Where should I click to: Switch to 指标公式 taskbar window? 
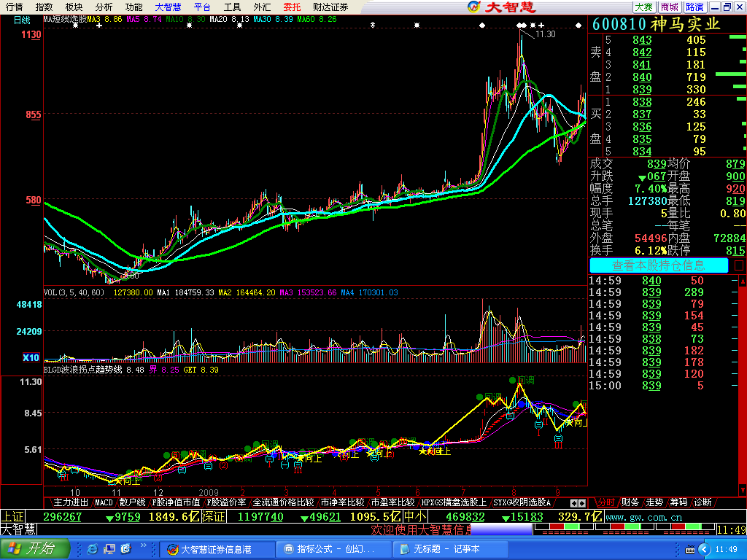(x=334, y=549)
